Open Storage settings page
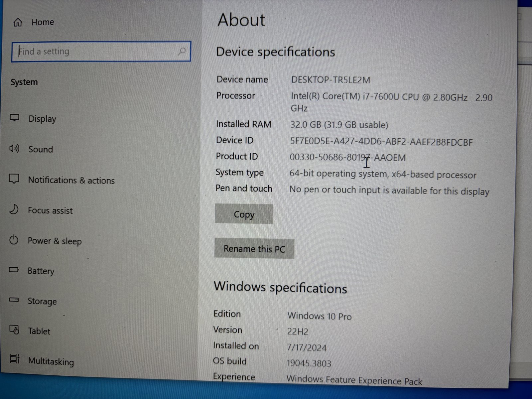Image resolution: width=532 pixels, height=399 pixels. tap(42, 301)
